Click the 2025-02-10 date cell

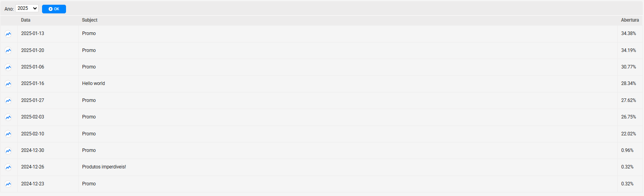click(x=33, y=134)
